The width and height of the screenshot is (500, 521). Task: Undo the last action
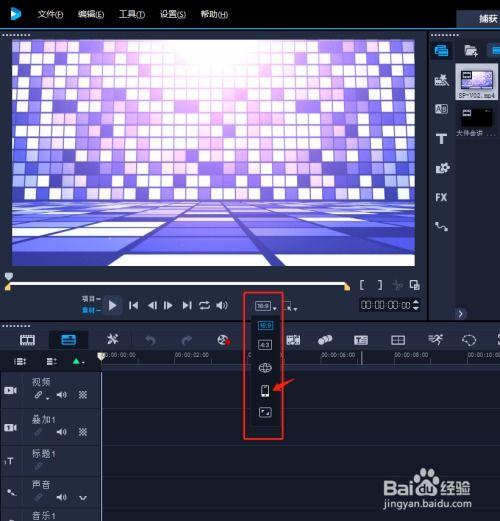tap(150, 341)
